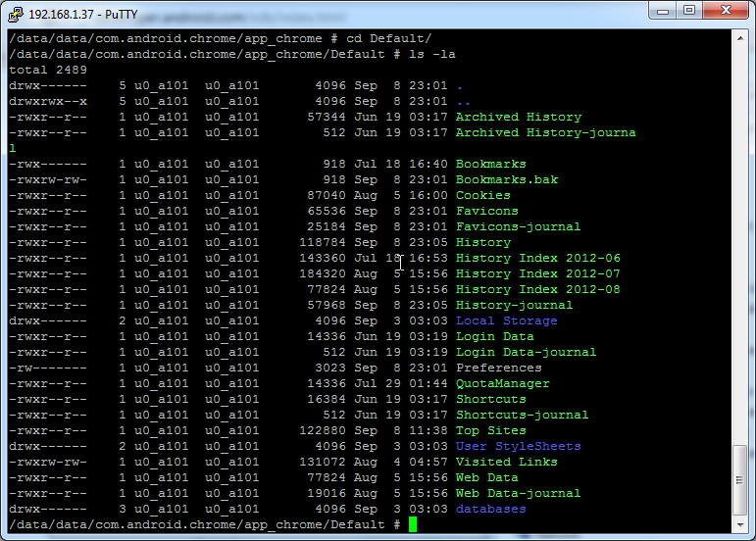The width and height of the screenshot is (756, 541).
Task: Click the vertical scrollbar thumb
Action: coord(740,480)
